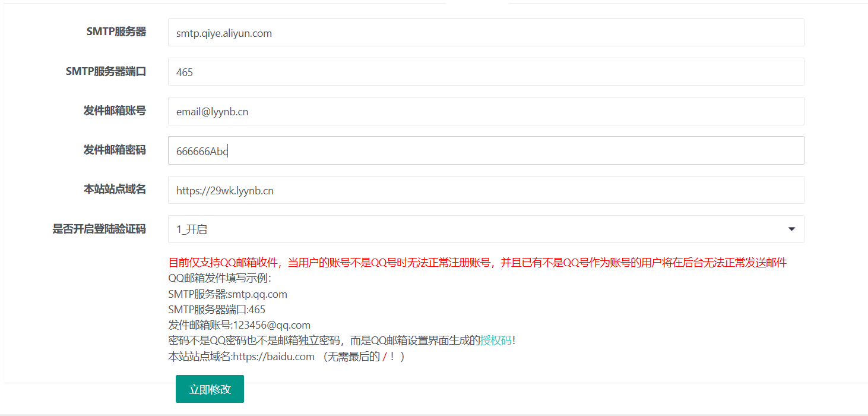Viewport: 868px width, 416px height.
Task: Click the 发件邮箱账号 label
Action: 115,111
